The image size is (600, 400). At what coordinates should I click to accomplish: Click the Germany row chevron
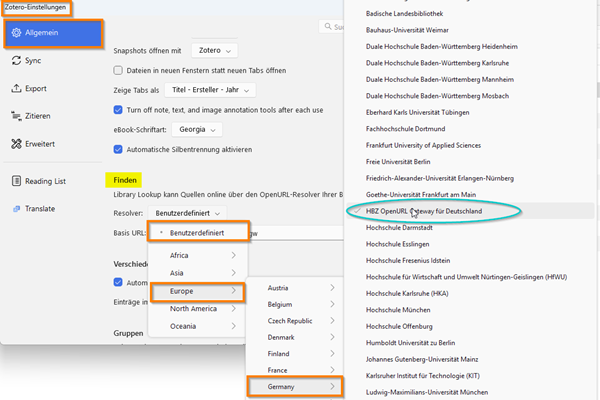point(332,387)
